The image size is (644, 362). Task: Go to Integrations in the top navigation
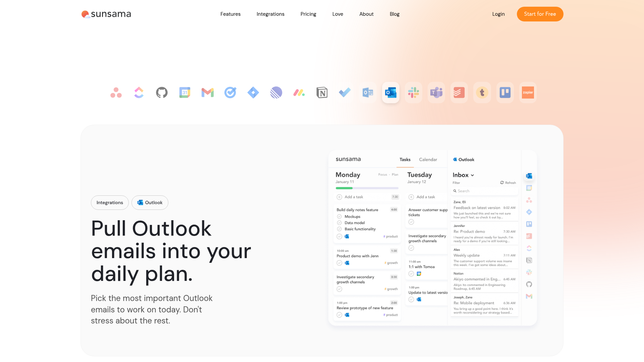click(x=270, y=14)
